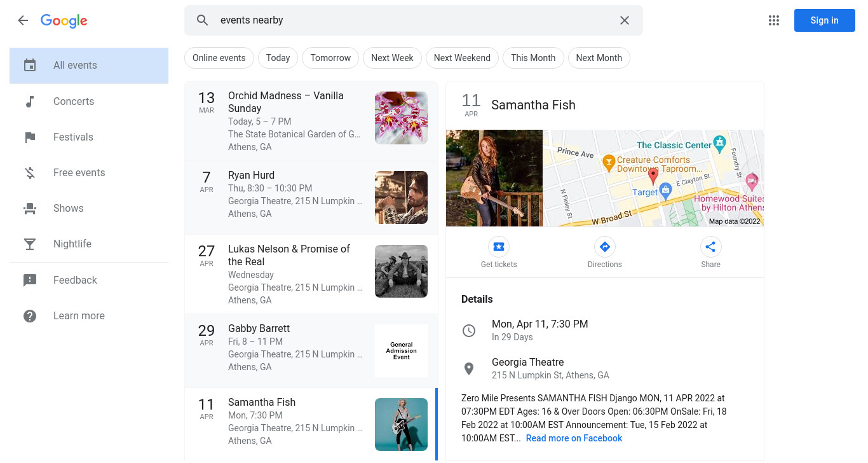The image size is (868, 463).
Task: Click the back arrow icon
Action: point(23,20)
